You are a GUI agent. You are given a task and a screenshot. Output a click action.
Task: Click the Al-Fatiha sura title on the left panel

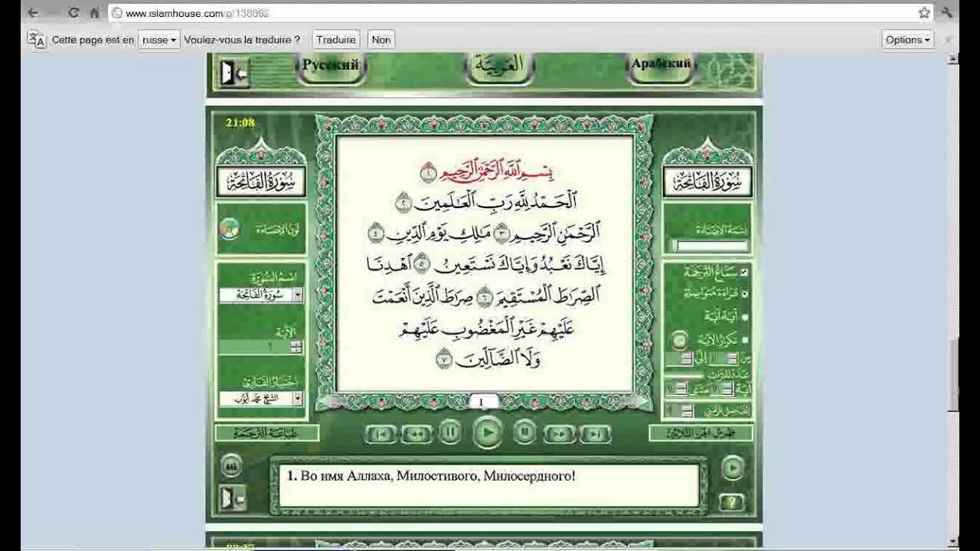pyautogui.click(x=261, y=182)
